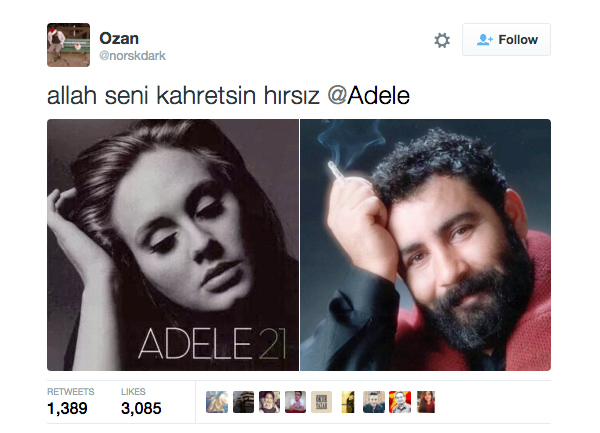View the 1,389 retweets list

(x=71, y=402)
